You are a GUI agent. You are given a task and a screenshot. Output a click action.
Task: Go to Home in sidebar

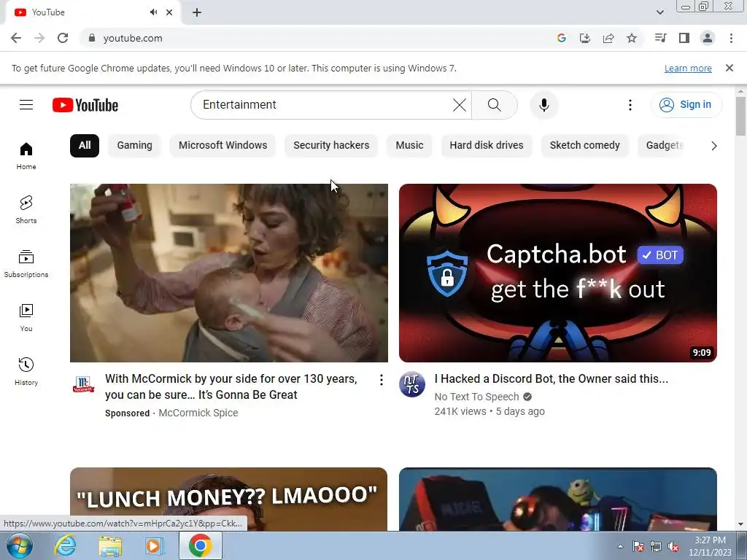[x=26, y=156]
